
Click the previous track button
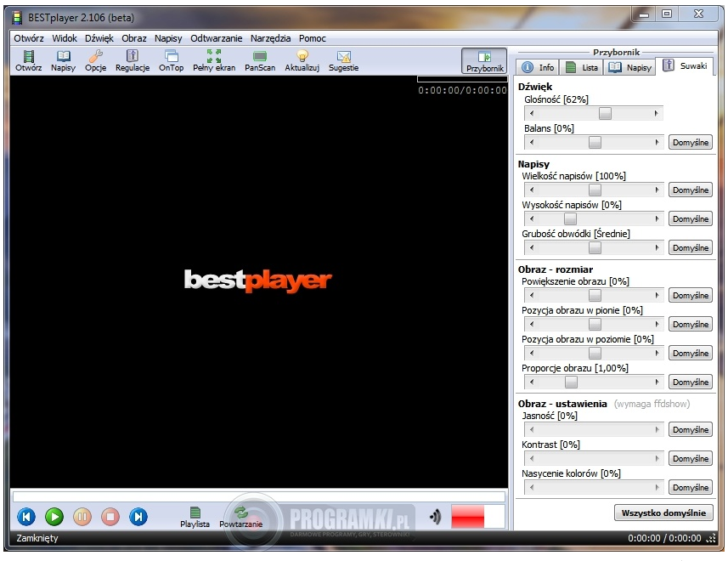point(26,517)
